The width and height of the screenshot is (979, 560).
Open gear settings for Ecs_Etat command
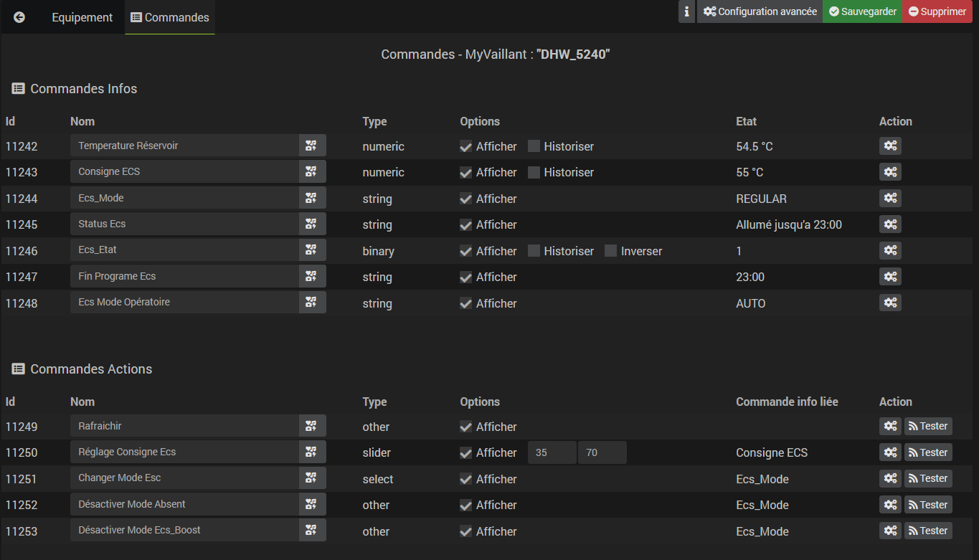[890, 251]
